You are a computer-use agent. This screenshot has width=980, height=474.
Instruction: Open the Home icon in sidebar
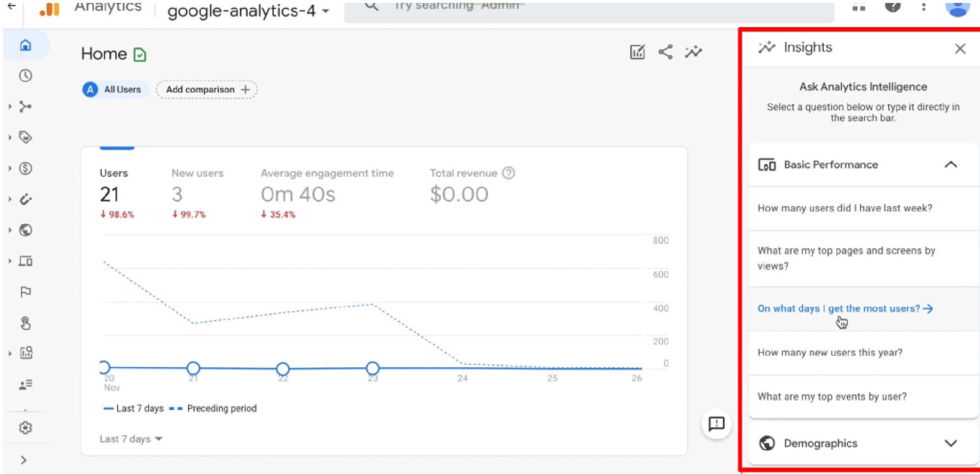pyautogui.click(x=25, y=45)
